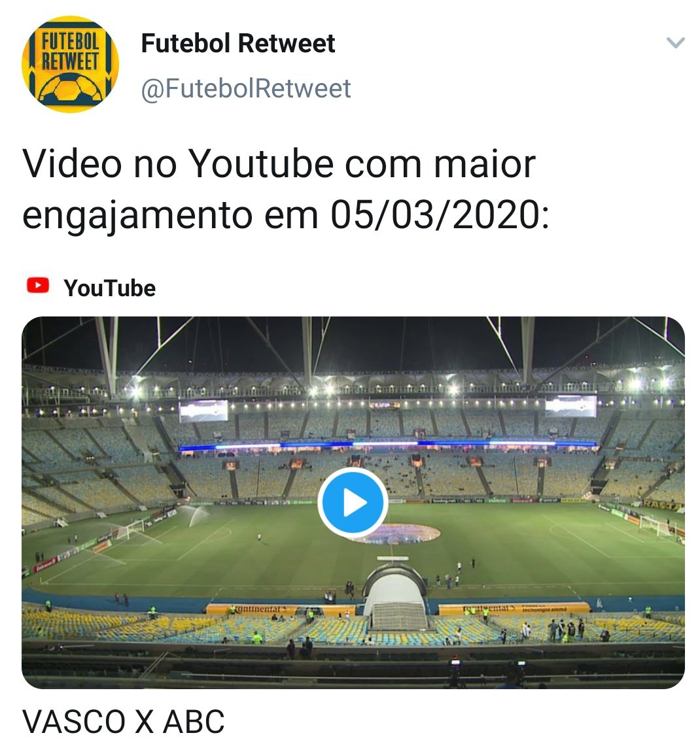Open the YouTube source label
This screenshot has height=748, width=700.
coord(109,288)
